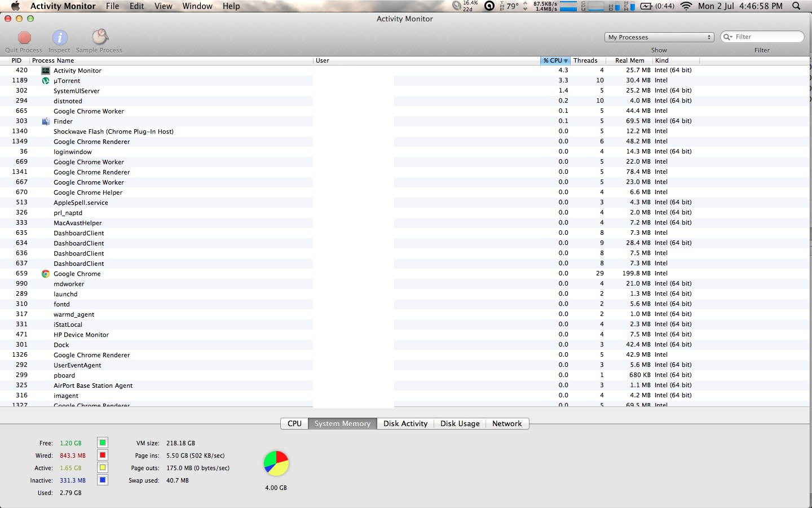Switch to the Disk Usage tab
This screenshot has height=508, width=812.
tap(460, 424)
